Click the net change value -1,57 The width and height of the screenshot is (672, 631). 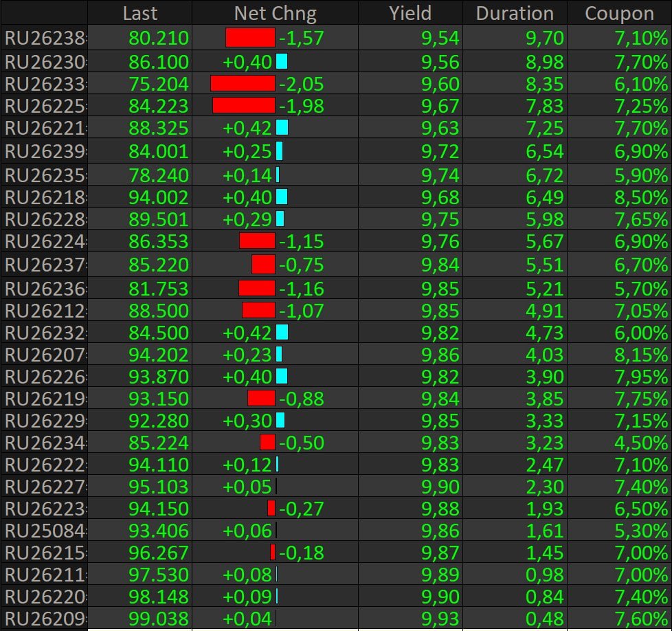tap(301, 38)
